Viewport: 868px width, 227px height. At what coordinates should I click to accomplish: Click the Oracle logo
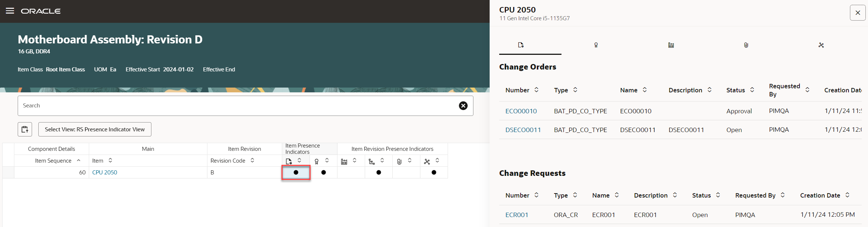click(41, 11)
